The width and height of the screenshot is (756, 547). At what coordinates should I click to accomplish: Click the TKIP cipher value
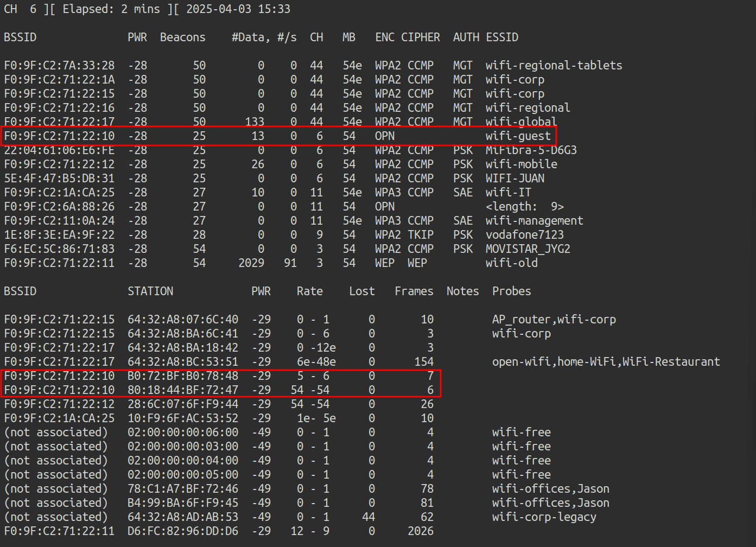tap(420, 235)
